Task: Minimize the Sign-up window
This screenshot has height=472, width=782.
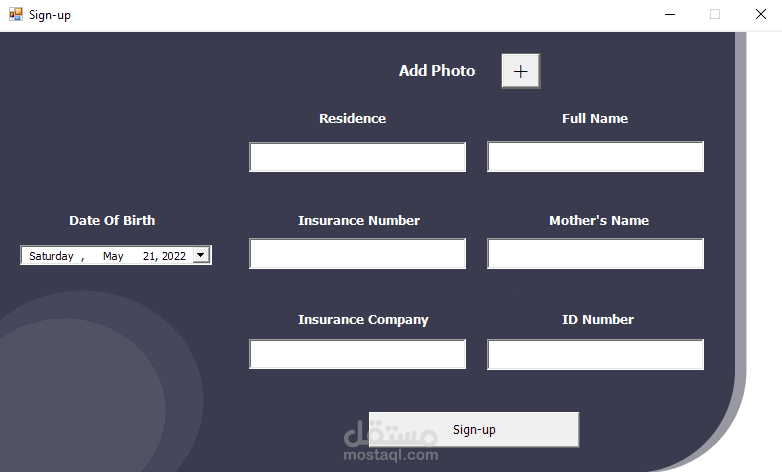Action: [669, 14]
